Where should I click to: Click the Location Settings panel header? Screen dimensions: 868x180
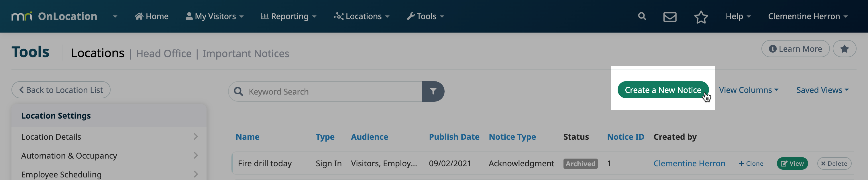(109, 115)
